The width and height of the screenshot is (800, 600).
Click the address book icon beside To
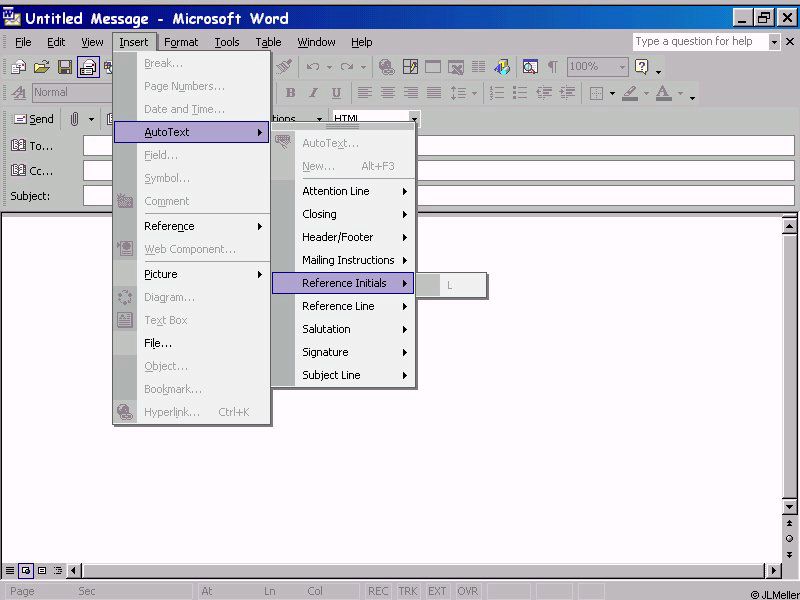click(x=19, y=146)
